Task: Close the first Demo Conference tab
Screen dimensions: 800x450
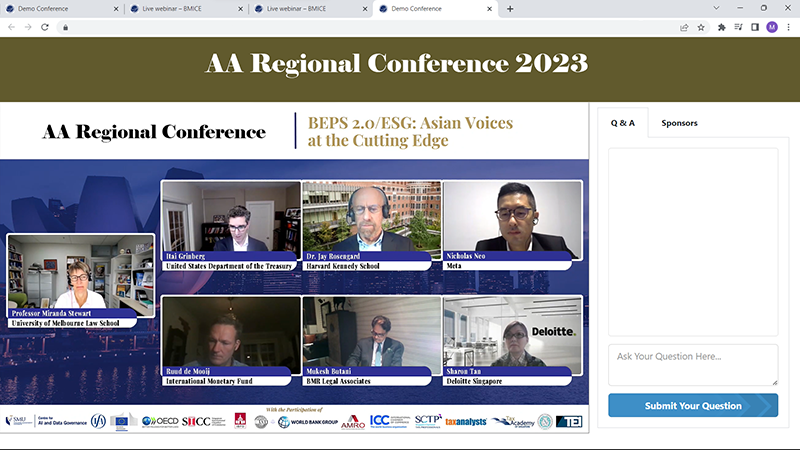Action: 116,9
